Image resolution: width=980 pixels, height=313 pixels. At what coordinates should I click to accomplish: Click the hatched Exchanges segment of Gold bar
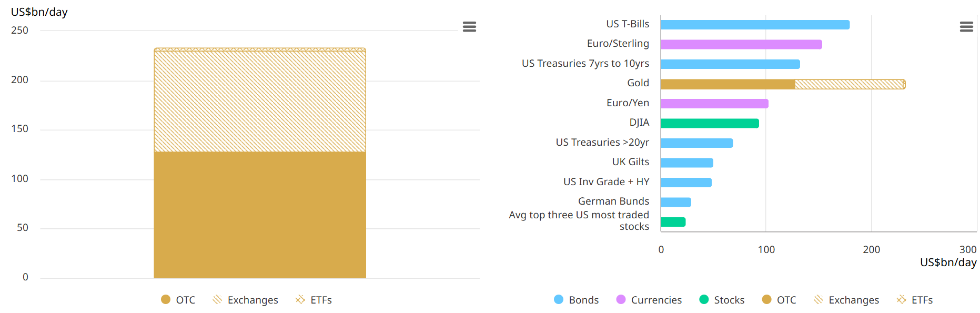pos(848,84)
